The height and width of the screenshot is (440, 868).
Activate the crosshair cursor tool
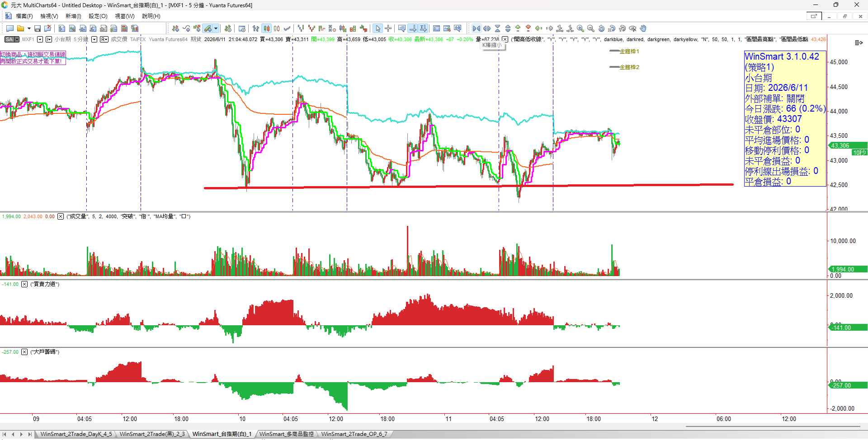(x=388, y=28)
